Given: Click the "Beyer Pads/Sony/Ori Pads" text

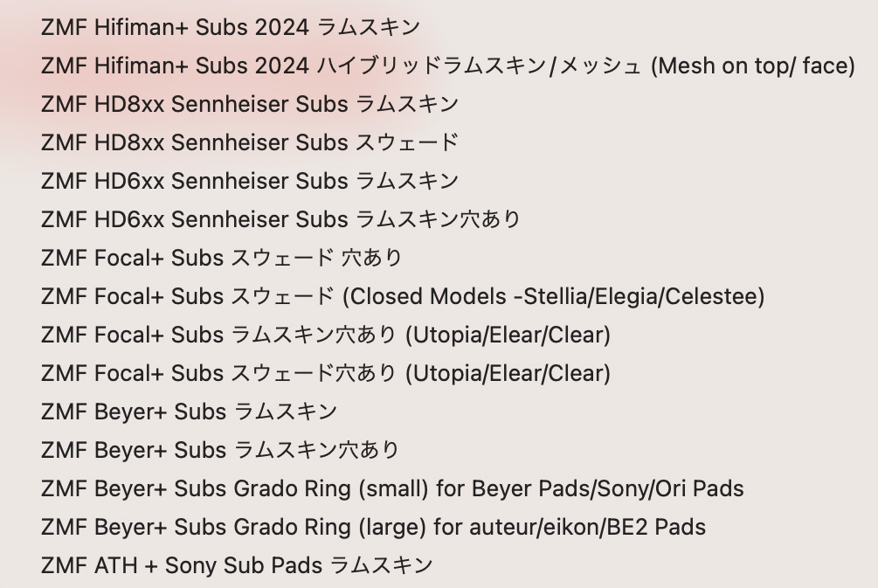Looking at the screenshot, I should [607, 488].
